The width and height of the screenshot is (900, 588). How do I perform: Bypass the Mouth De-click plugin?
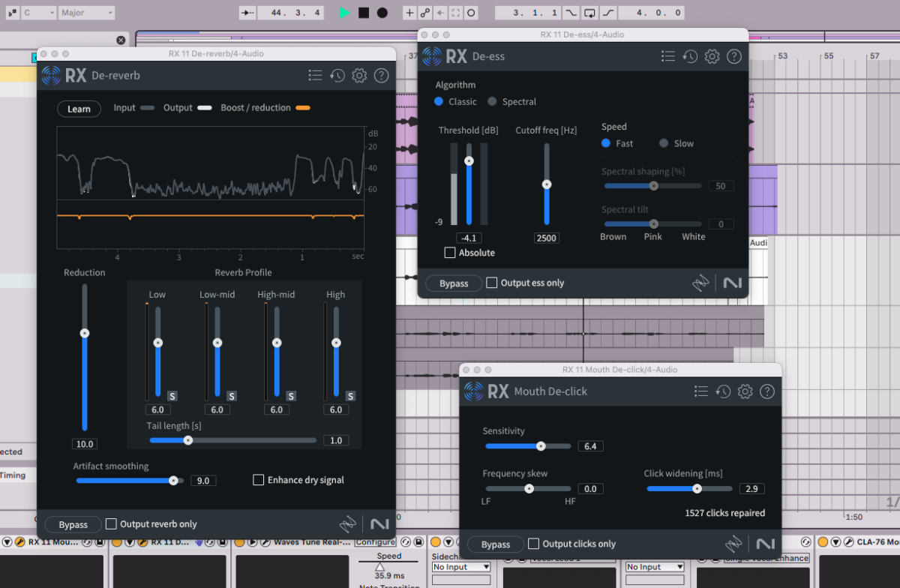tap(496, 544)
